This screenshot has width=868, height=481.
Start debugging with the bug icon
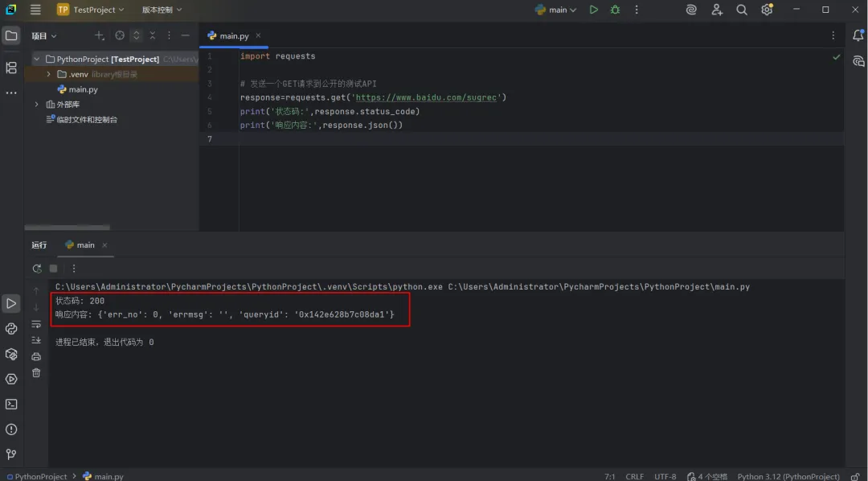point(615,10)
